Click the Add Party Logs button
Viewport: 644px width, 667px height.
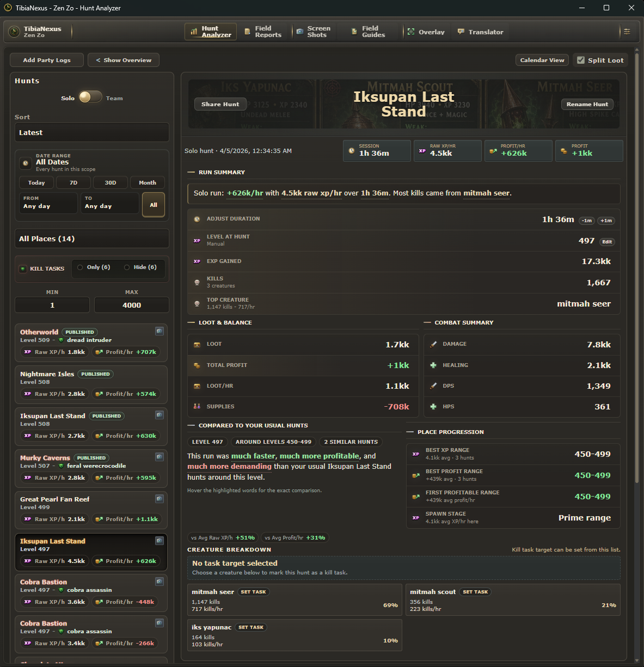[47, 60]
